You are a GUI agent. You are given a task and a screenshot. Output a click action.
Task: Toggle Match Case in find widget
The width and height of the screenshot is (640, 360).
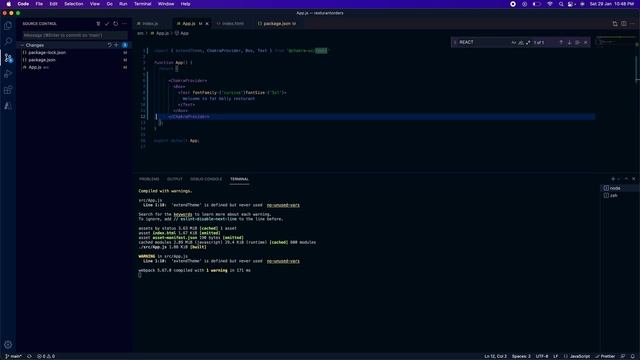point(513,42)
